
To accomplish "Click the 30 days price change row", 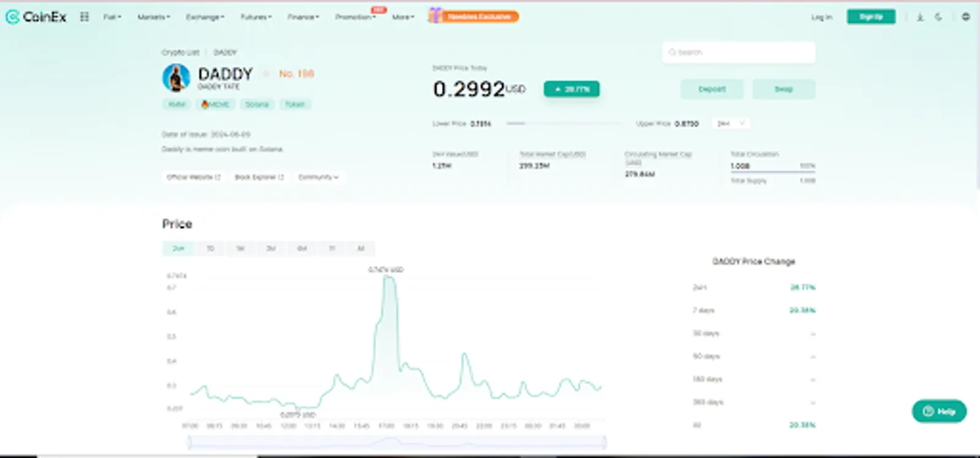I will 754,334.
